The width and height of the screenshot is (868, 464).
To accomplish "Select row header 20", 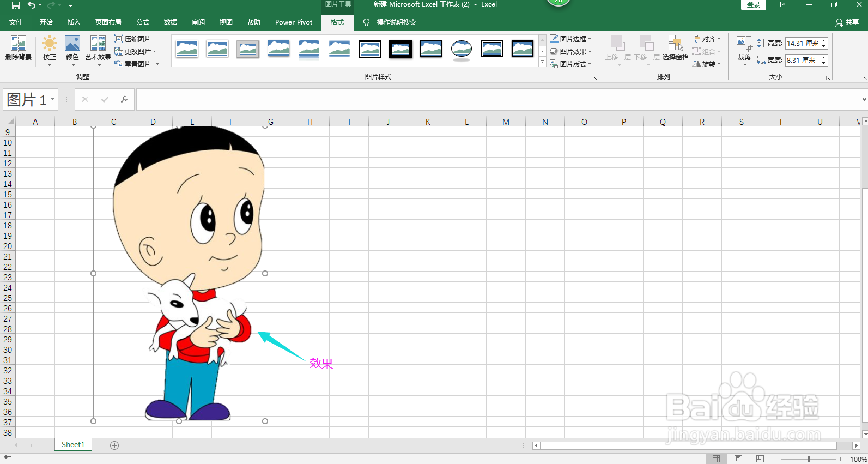I will point(8,246).
